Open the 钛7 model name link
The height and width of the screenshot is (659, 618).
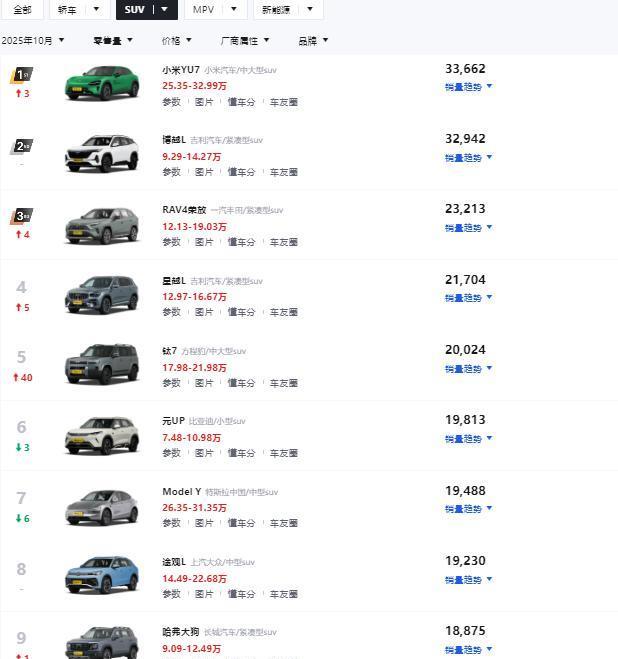pyautogui.click(x=169, y=351)
